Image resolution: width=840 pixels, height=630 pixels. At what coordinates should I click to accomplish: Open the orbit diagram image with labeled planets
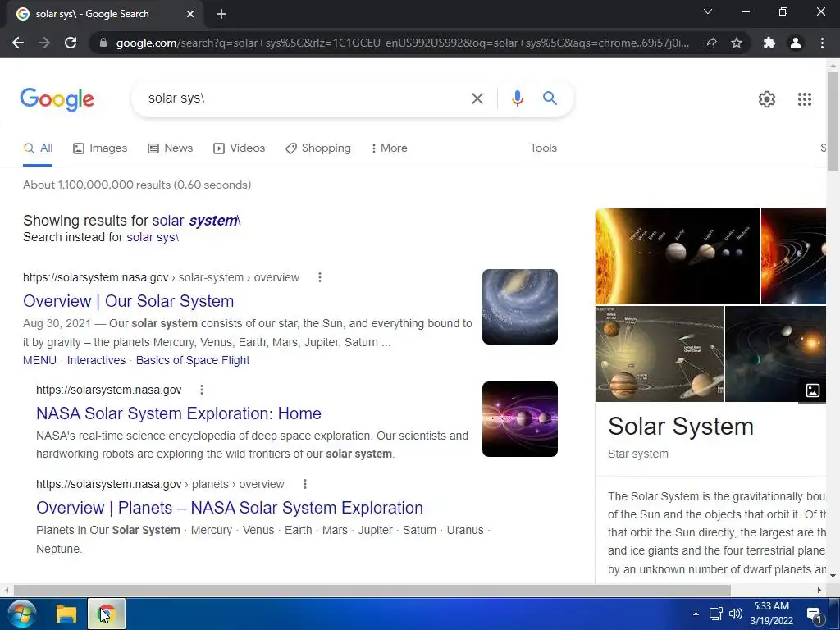[x=660, y=354]
